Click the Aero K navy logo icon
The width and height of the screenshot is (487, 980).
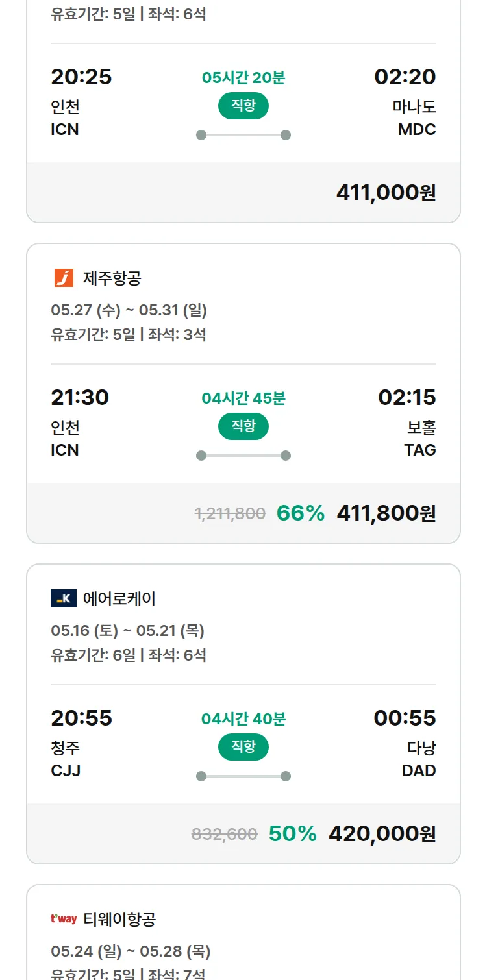pyautogui.click(x=64, y=598)
